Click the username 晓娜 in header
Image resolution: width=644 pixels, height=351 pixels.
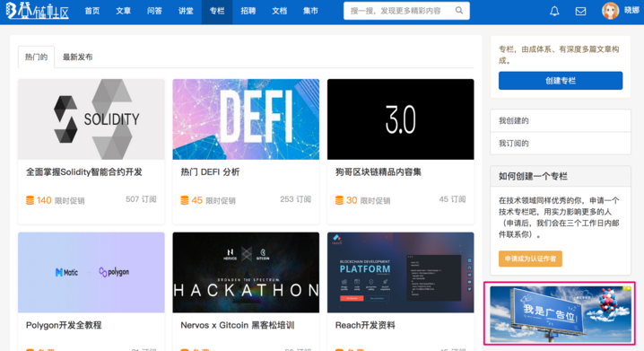631,11
